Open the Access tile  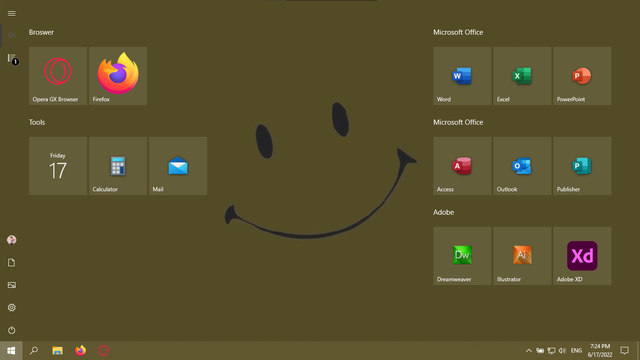(x=462, y=166)
